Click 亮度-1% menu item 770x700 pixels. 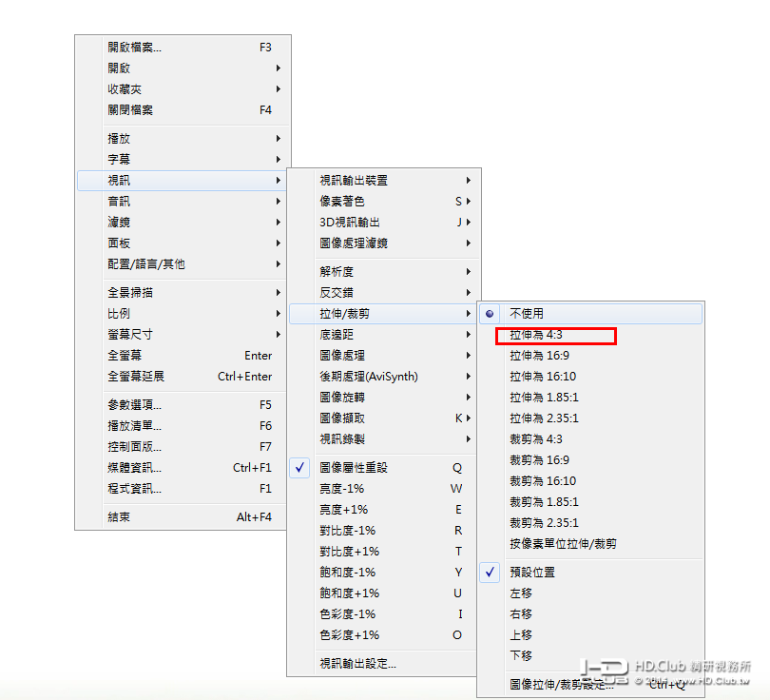[381, 489]
